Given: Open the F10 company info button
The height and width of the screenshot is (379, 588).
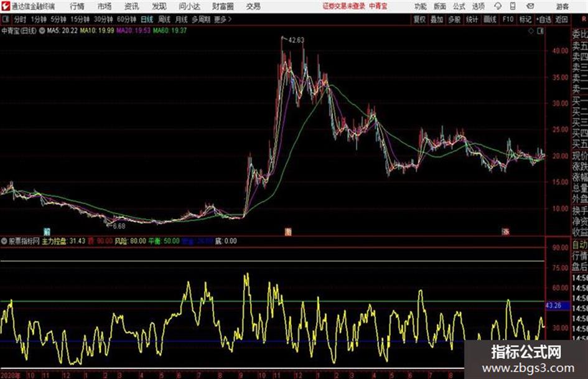Looking at the screenshot, I should [x=508, y=19].
